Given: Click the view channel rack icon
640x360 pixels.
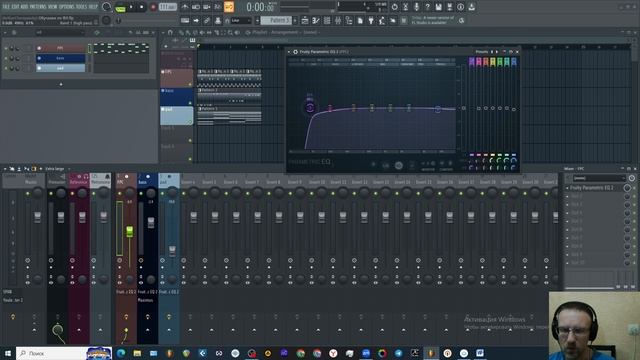Looking at the screenshot, I should coord(327,20).
